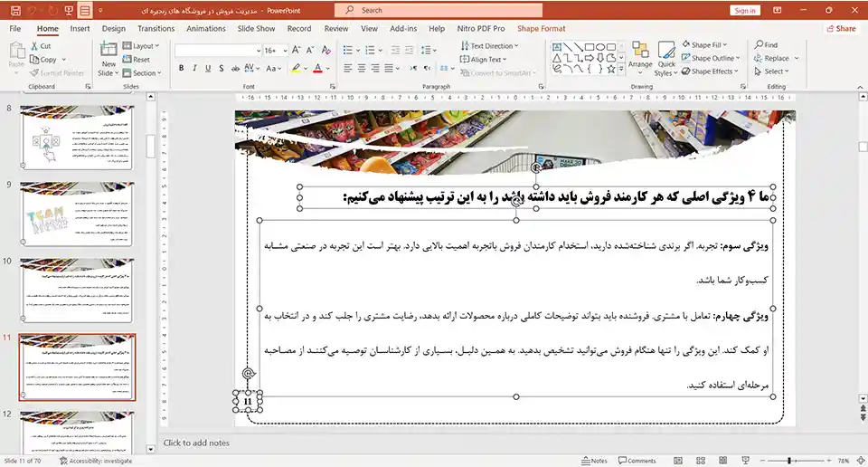Toggle Bold formatting
The image size is (868, 467).
[x=181, y=68]
